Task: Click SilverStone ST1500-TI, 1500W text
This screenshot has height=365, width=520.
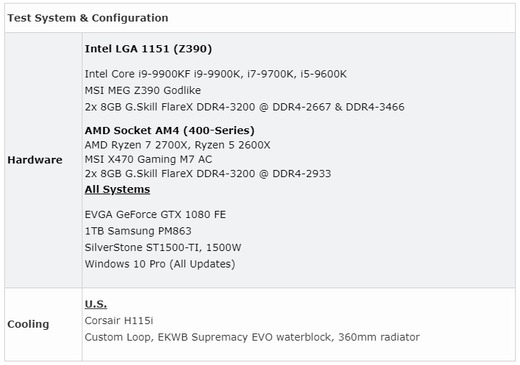Action: point(163,247)
